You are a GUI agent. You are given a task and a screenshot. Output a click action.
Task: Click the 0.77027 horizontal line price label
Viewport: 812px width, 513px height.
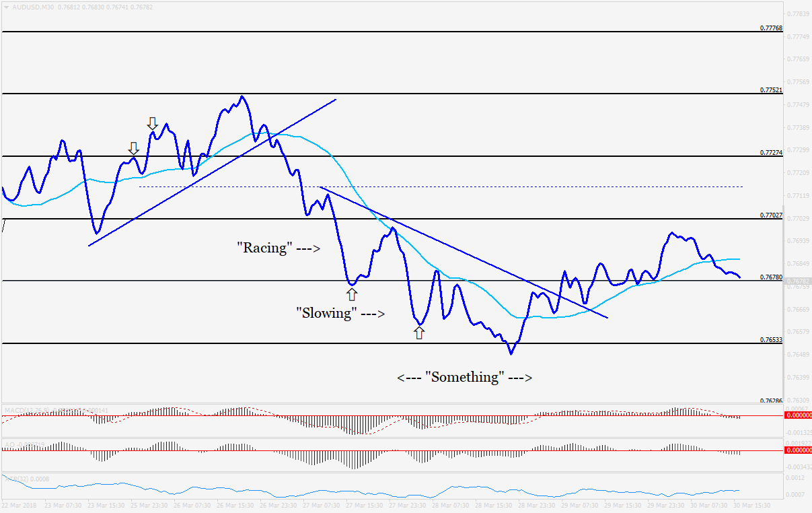click(x=771, y=215)
